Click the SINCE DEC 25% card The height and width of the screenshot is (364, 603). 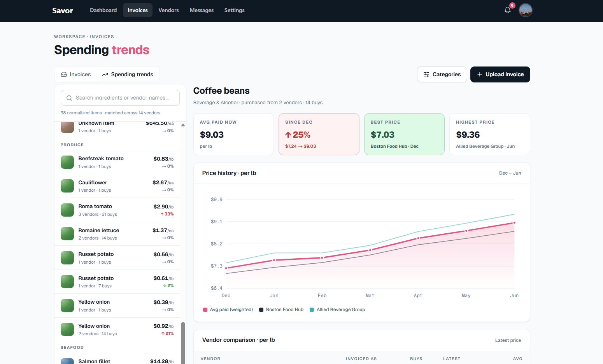(319, 134)
